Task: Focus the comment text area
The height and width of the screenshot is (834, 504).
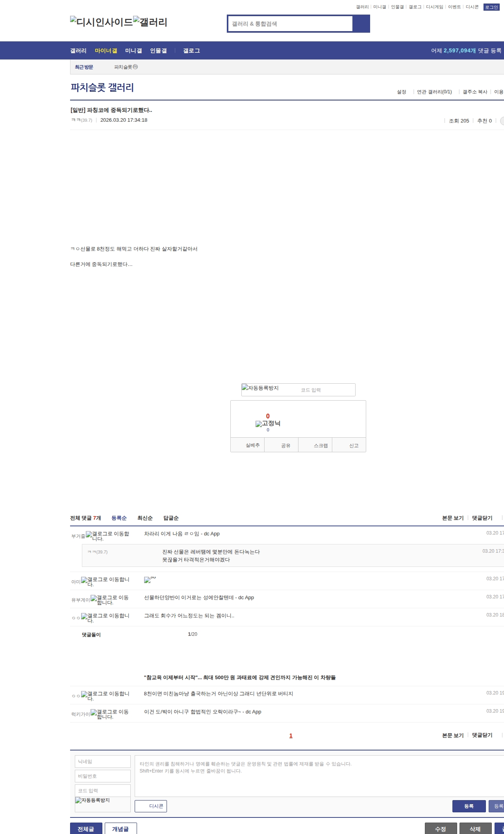Action: coord(319,776)
